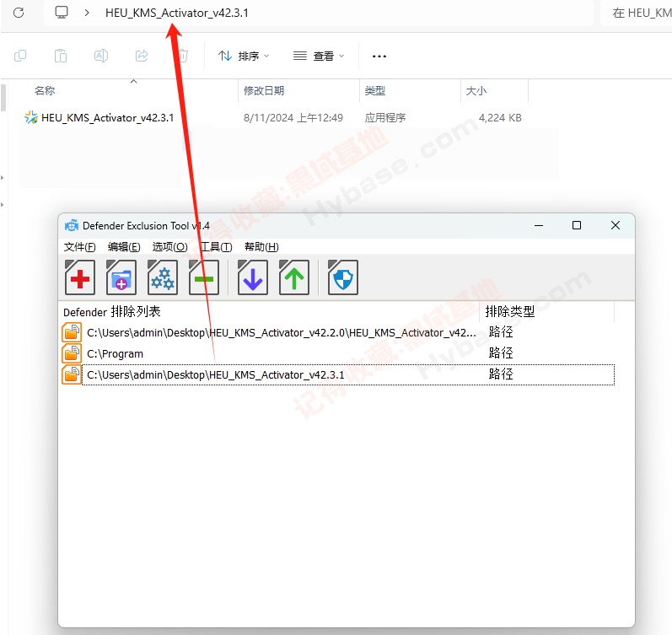
Task: Maximize the Defender Exclusion Tool window
Action: pyautogui.click(x=577, y=225)
